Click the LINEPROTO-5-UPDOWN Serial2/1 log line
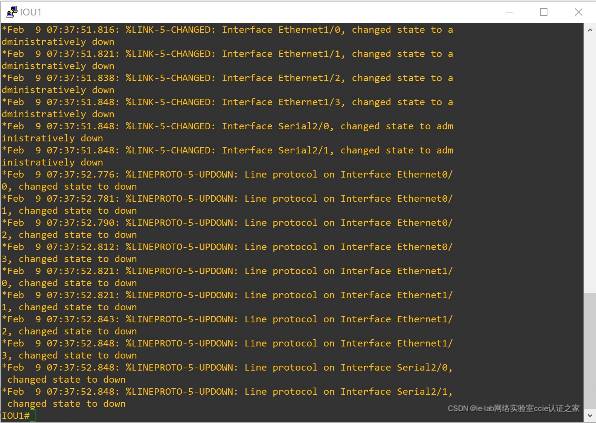The width and height of the screenshot is (596, 423). click(227, 398)
